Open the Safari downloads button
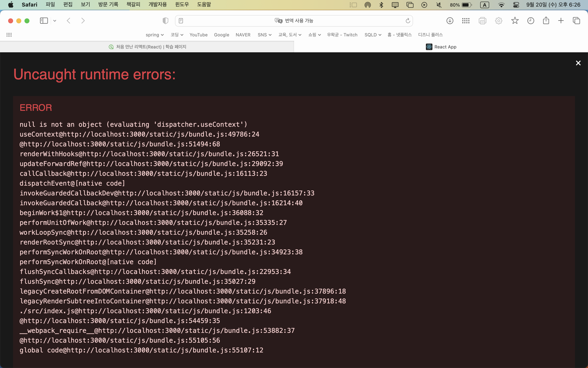Viewport: 588px width, 368px height. [450, 21]
